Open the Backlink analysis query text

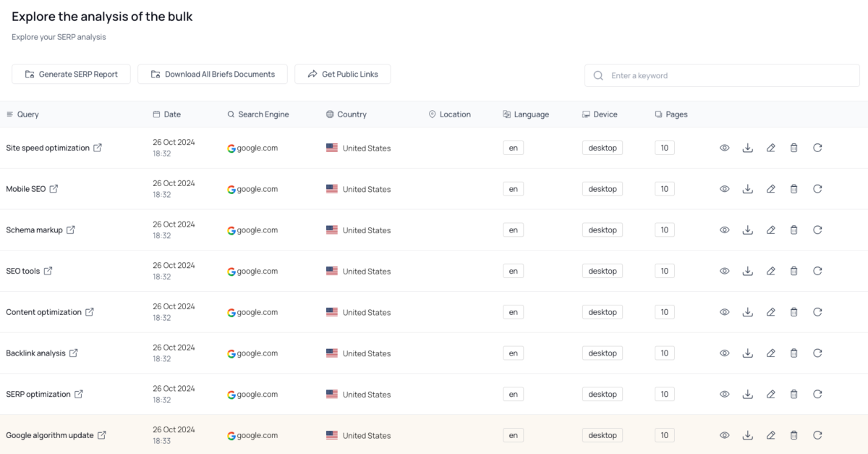coord(35,353)
